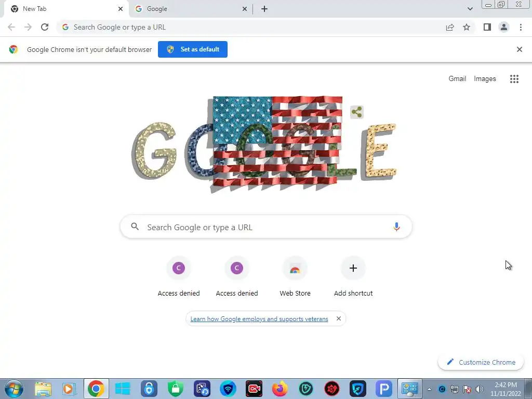
Task: Set Chrome as default browser
Action: (193, 49)
